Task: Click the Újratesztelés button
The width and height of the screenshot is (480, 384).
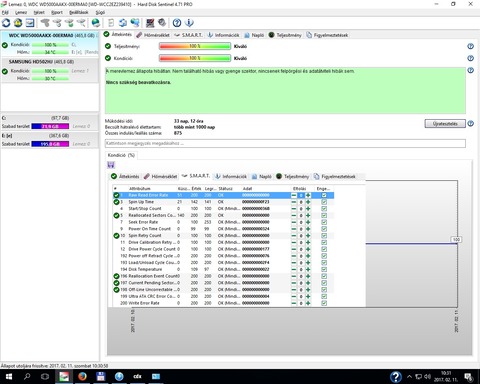Action: click(x=445, y=124)
